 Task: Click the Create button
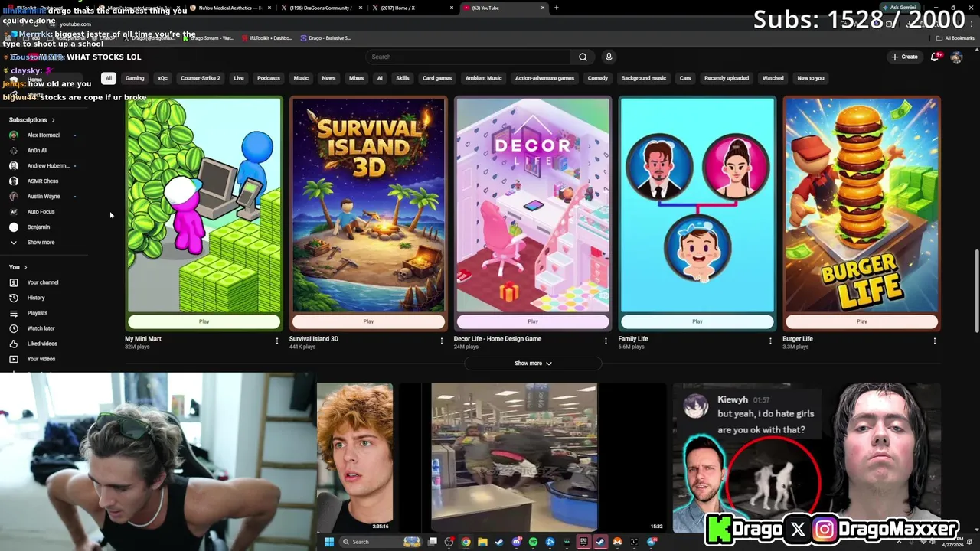click(904, 57)
